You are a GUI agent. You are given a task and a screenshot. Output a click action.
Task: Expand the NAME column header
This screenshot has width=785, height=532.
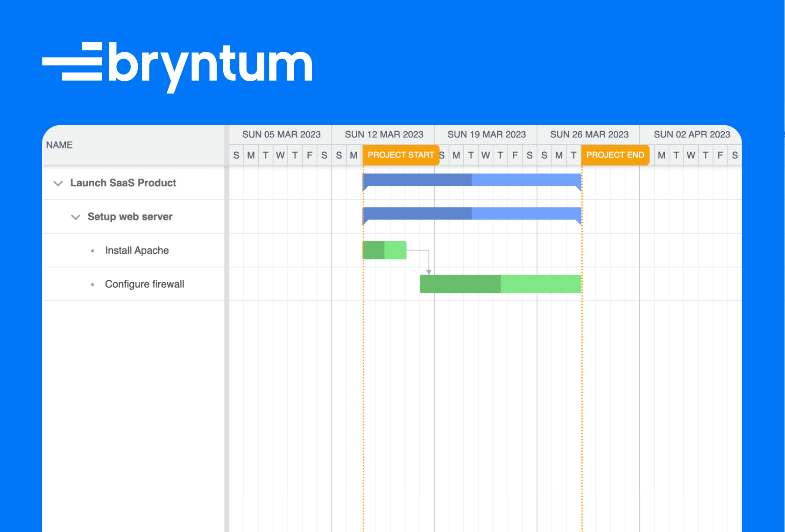[60, 145]
